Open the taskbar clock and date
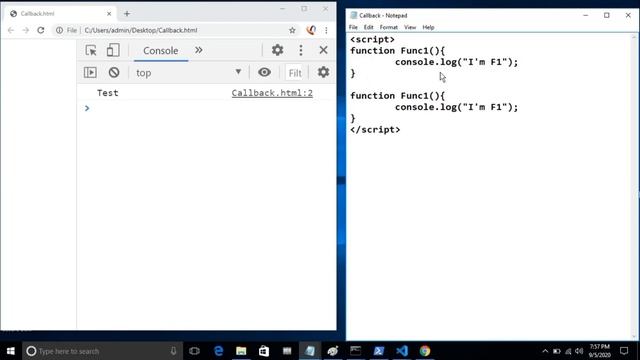 [x=600, y=351]
